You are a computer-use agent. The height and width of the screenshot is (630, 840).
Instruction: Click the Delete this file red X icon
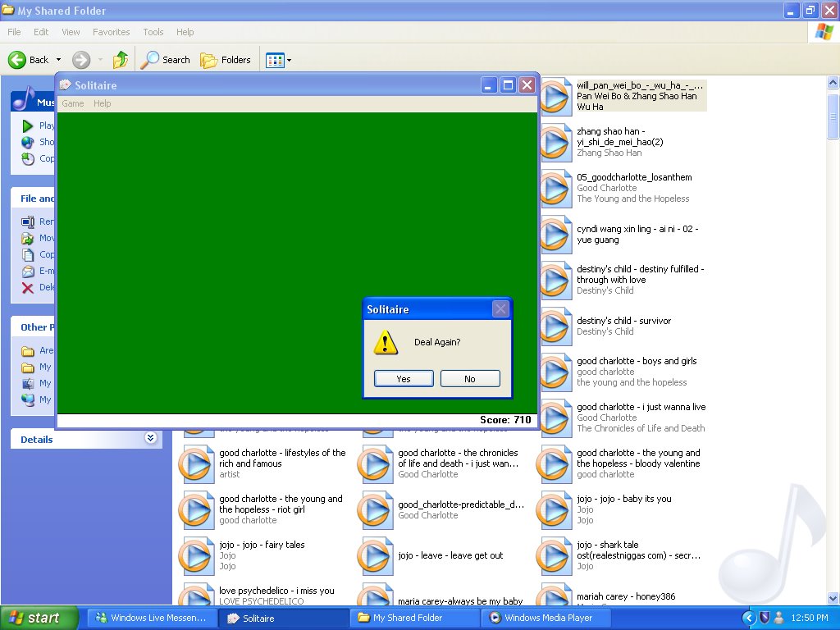click(x=28, y=288)
